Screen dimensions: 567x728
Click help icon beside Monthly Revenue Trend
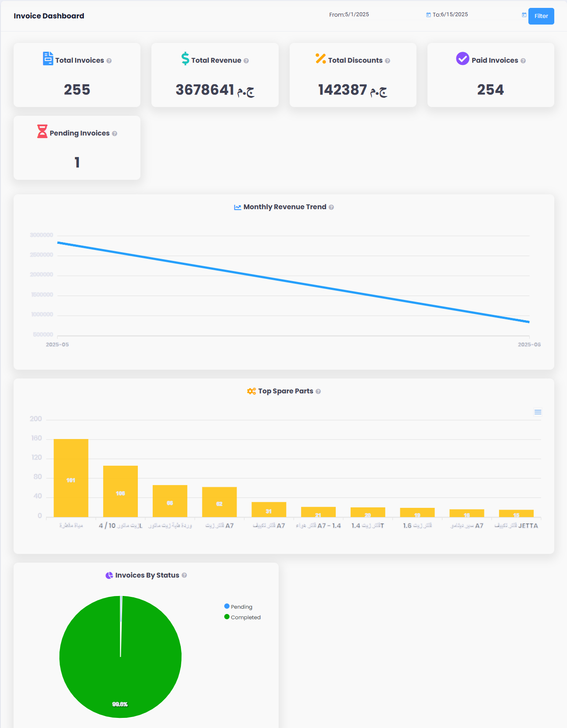tap(331, 207)
